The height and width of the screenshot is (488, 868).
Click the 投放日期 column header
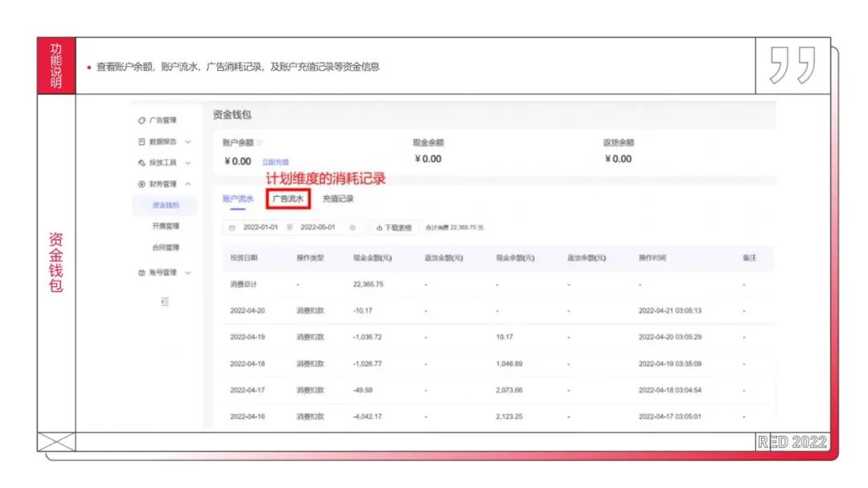click(x=244, y=258)
